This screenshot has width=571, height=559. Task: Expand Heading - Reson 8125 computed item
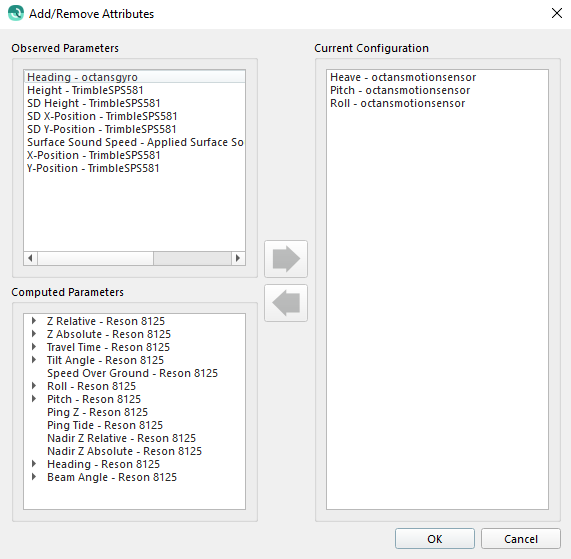pyautogui.click(x=34, y=464)
